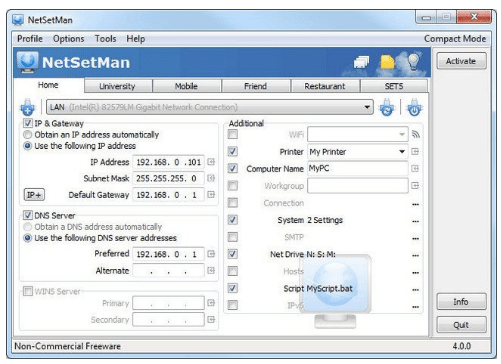Uncheck the System settings checkbox
This screenshot has width=501, height=364.
233,220
